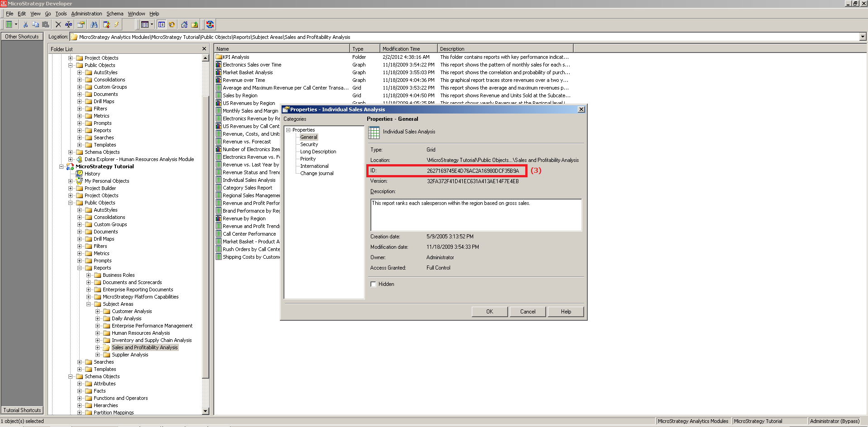Expand the Hierarchies schema node
Screen dimensions: 868x427
[79, 405]
